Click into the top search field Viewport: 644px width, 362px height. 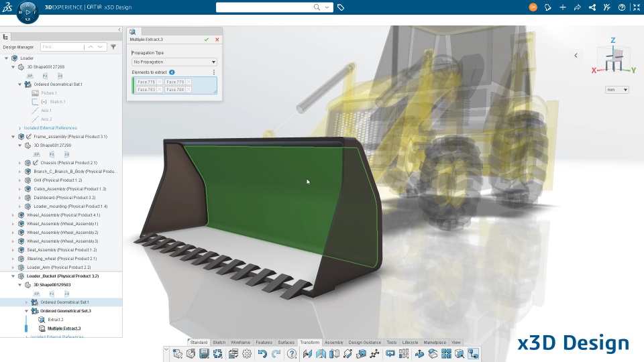pyautogui.click(x=264, y=7)
